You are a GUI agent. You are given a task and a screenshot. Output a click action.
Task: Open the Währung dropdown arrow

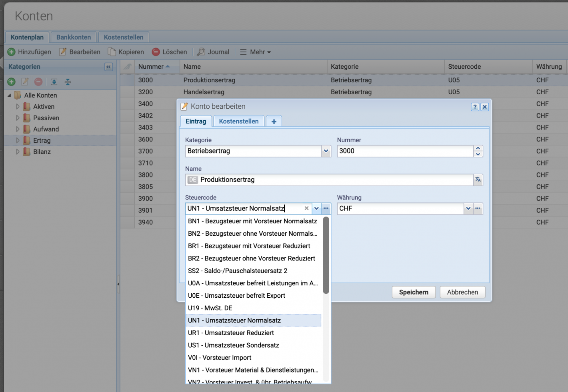coord(468,208)
